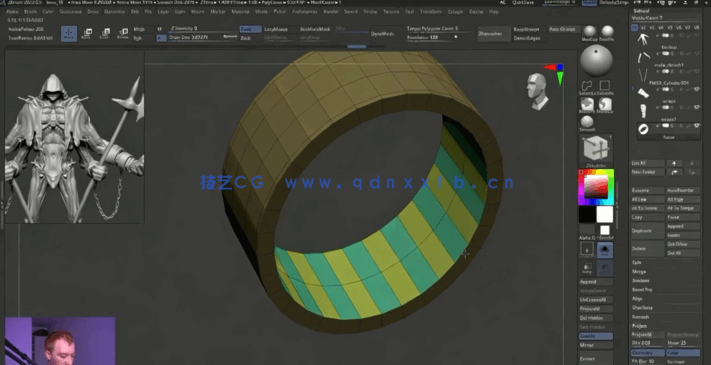The image size is (711, 365).
Task: Click the UnCreaseAll button
Action: tap(596, 300)
